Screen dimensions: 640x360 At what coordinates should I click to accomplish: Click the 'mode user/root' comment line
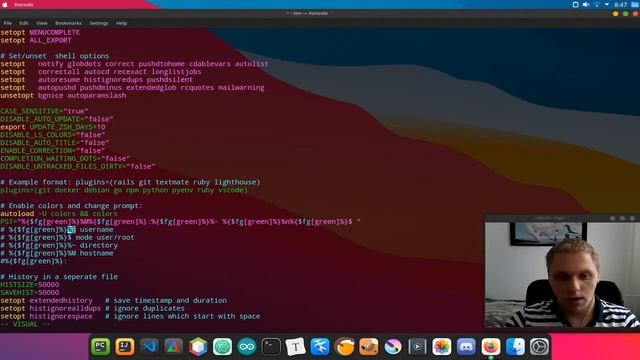click(67, 237)
